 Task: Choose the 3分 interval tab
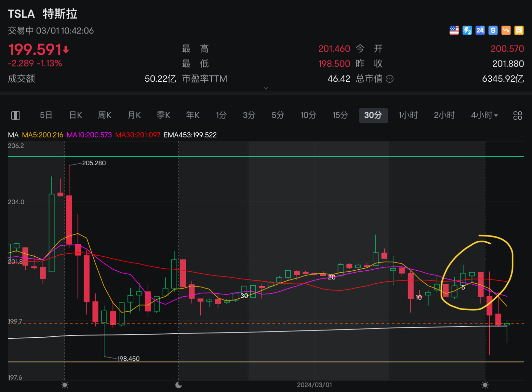tap(249, 115)
